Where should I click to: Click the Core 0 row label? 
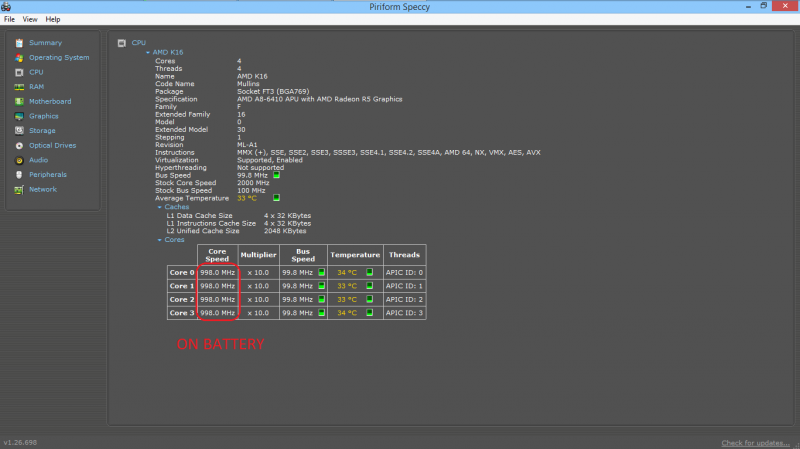click(182, 272)
